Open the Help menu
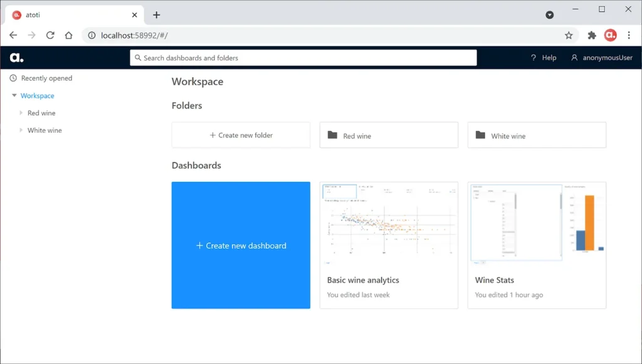Screen dimensions: 642x364 [544, 58]
